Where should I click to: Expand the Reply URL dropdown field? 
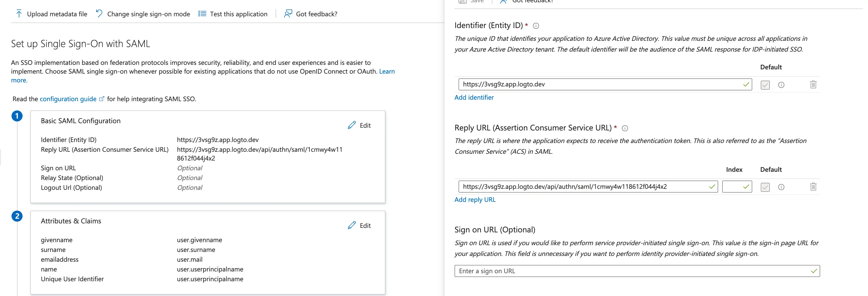tap(711, 187)
